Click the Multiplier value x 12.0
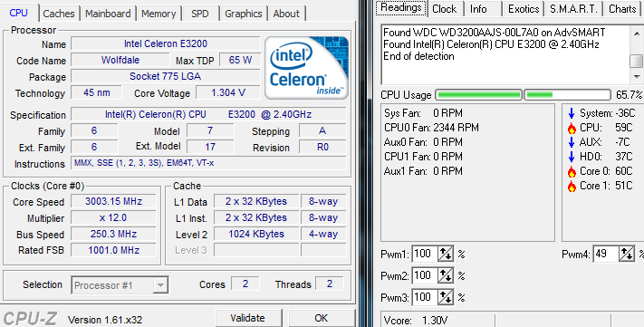This screenshot has width=644, height=327. [113, 217]
